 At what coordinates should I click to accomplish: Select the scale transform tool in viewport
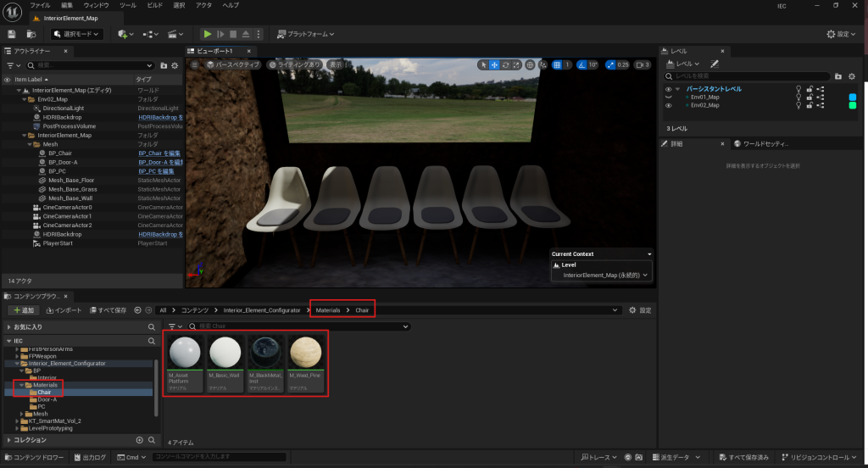click(516, 64)
